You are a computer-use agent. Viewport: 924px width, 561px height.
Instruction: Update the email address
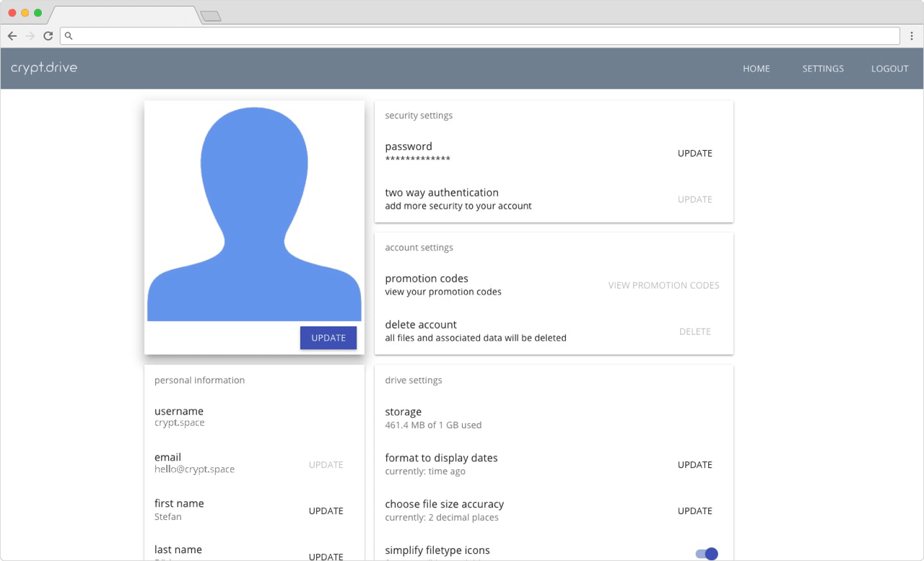(x=326, y=464)
